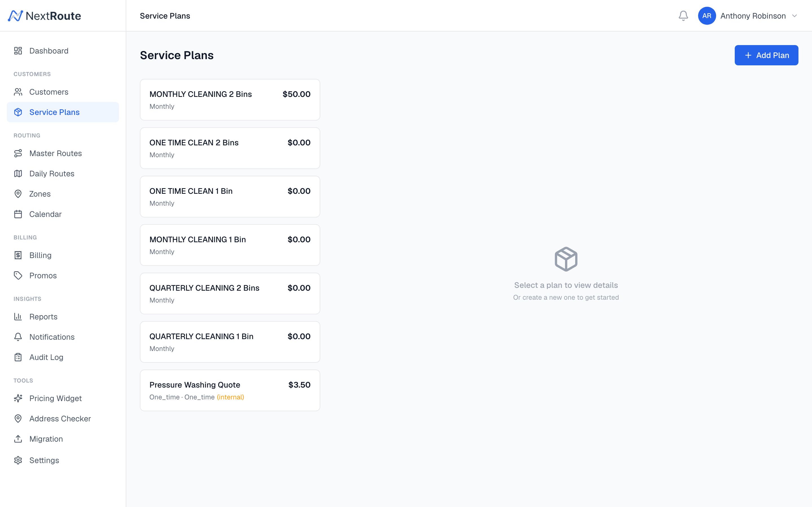Screen dimensions: 812x507
Task: Click the Master Routes icon in sidebar
Action: point(18,153)
